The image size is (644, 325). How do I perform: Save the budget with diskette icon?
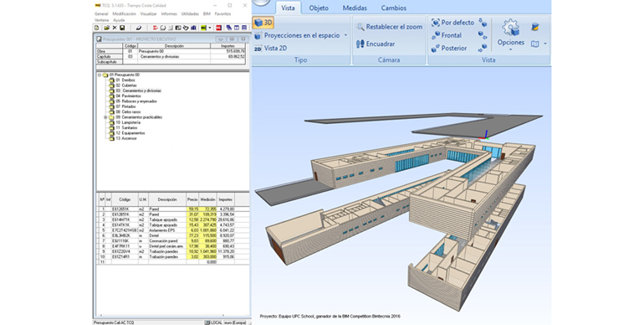[122, 28]
